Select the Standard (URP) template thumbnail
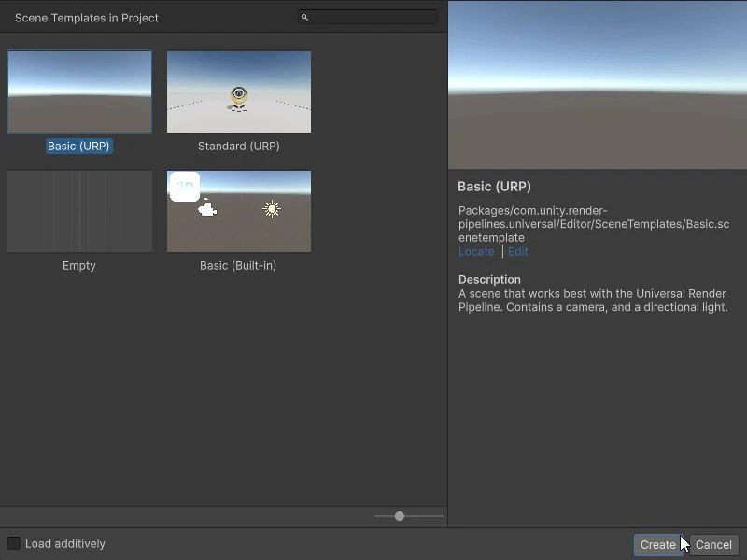Screen dimensions: 747x560 click(x=239, y=91)
